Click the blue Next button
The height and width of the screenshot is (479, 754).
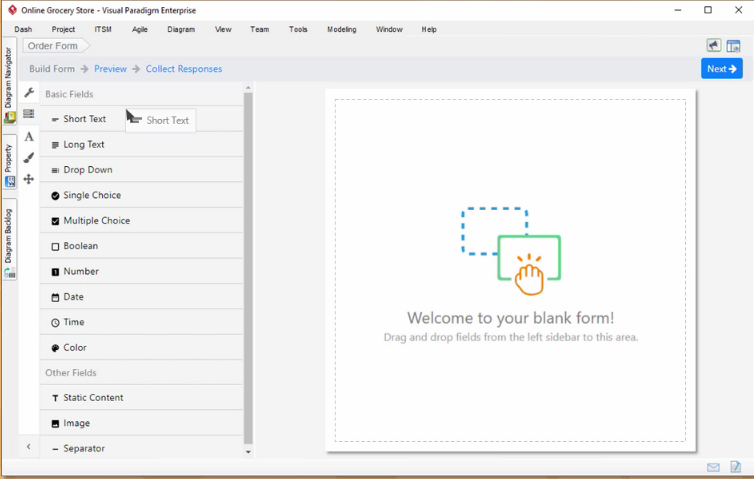click(x=721, y=69)
